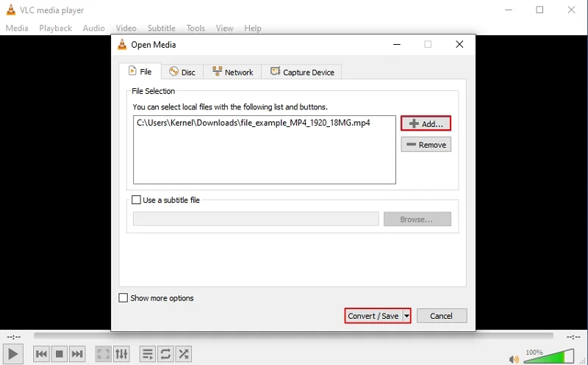Check Show more options
The image size is (588, 365).
pyautogui.click(x=123, y=298)
